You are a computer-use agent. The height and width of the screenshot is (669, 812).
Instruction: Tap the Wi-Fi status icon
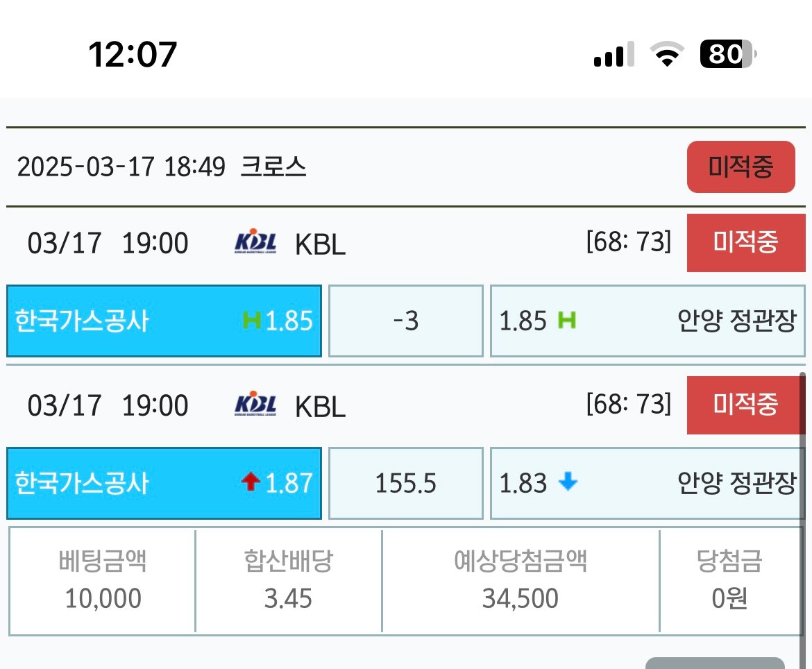666,54
